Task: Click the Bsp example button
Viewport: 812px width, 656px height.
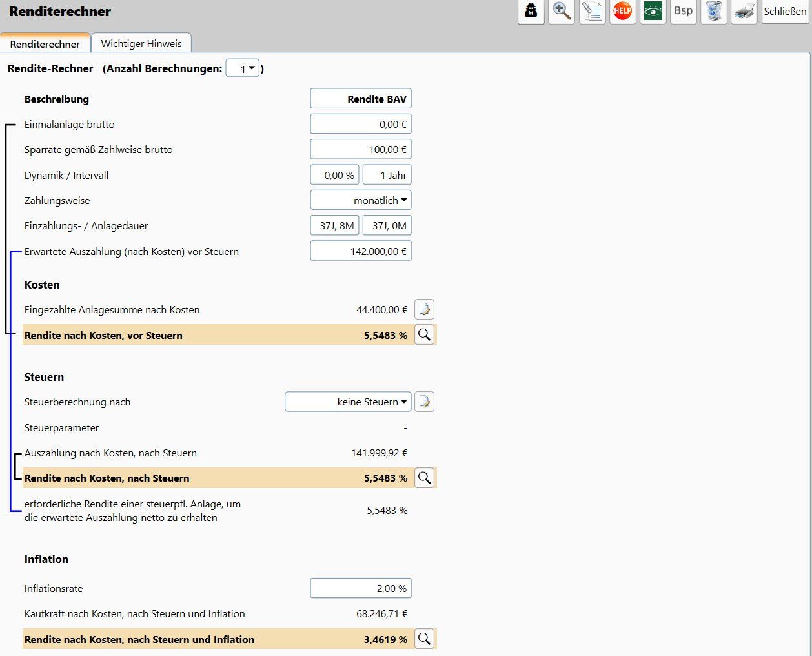Action: [684, 11]
